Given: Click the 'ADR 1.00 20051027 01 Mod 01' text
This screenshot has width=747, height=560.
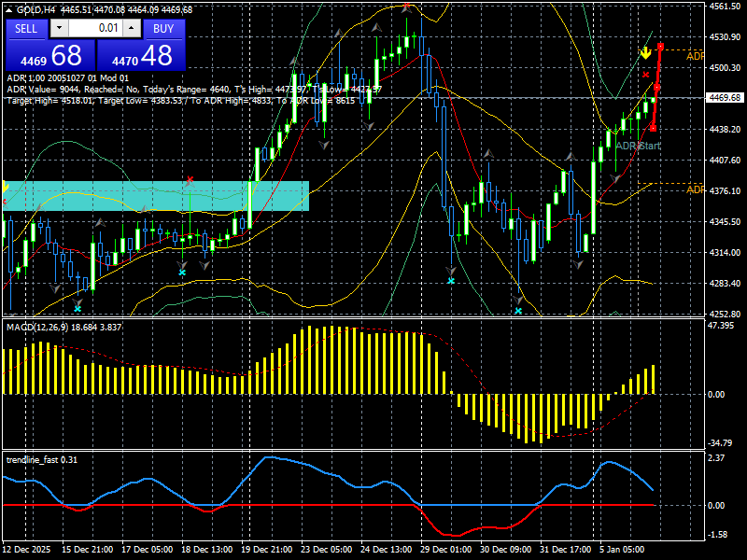Looking at the screenshot, I should pos(67,78).
